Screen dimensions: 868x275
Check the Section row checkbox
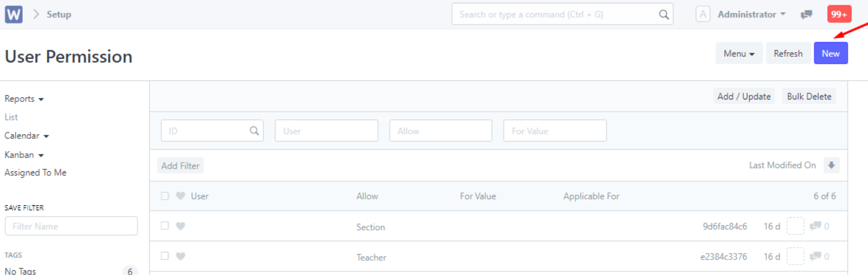165,226
